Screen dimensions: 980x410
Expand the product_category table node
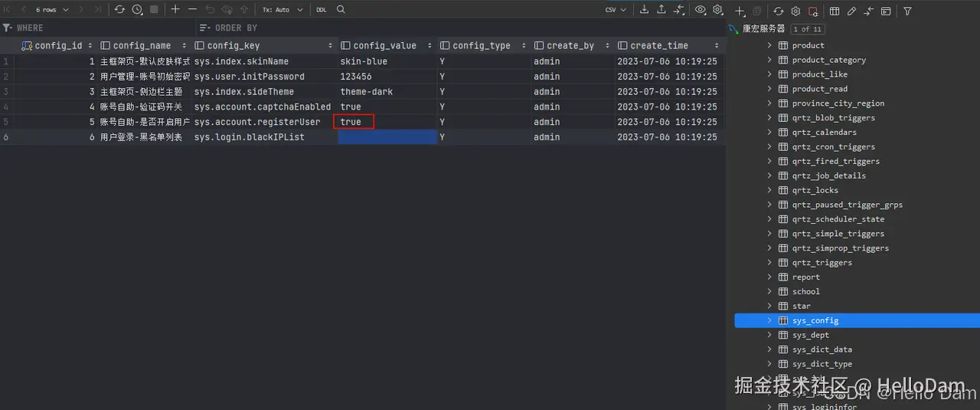coord(769,60)
